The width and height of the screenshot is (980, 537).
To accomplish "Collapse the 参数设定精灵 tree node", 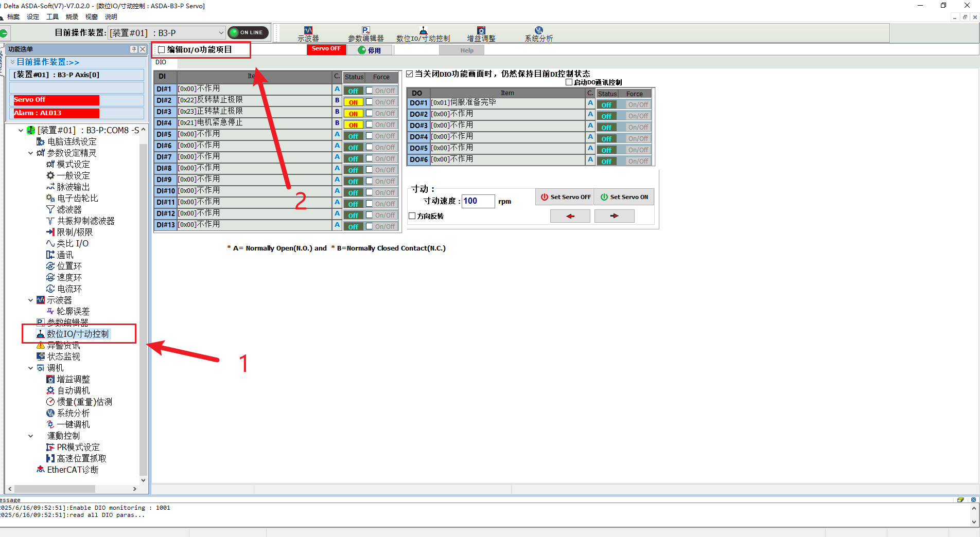I will [x=31, y=153].
